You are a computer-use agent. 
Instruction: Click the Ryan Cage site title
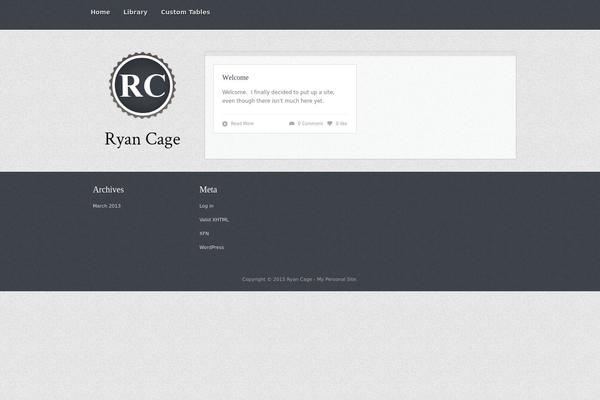pyautogui.click(x=142, y=139)
